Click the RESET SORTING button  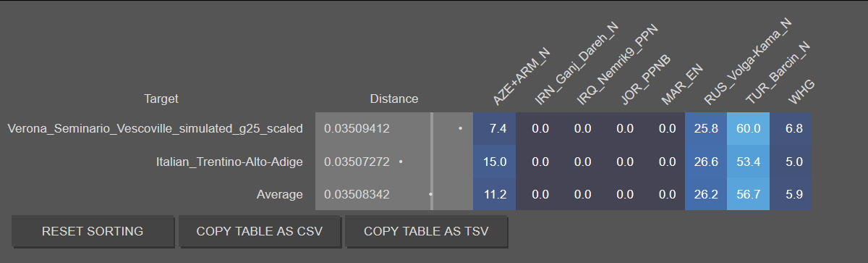coord(93,232)
